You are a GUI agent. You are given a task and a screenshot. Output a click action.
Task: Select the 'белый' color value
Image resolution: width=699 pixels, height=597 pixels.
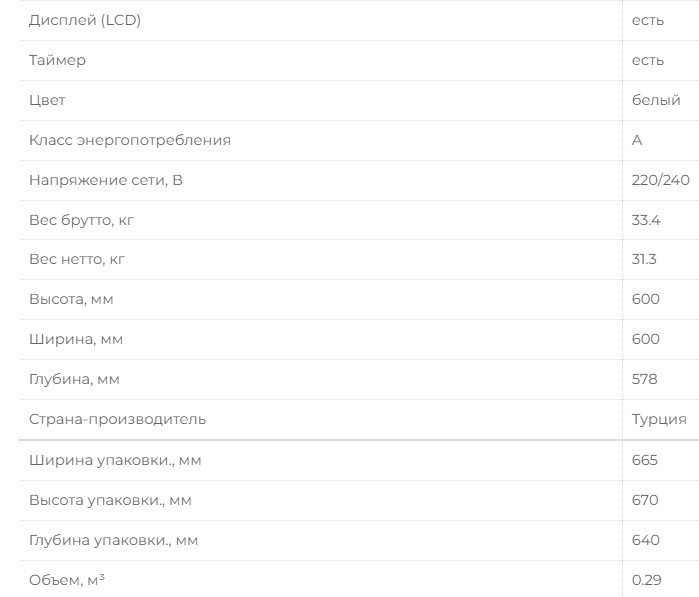click(656, 100)
